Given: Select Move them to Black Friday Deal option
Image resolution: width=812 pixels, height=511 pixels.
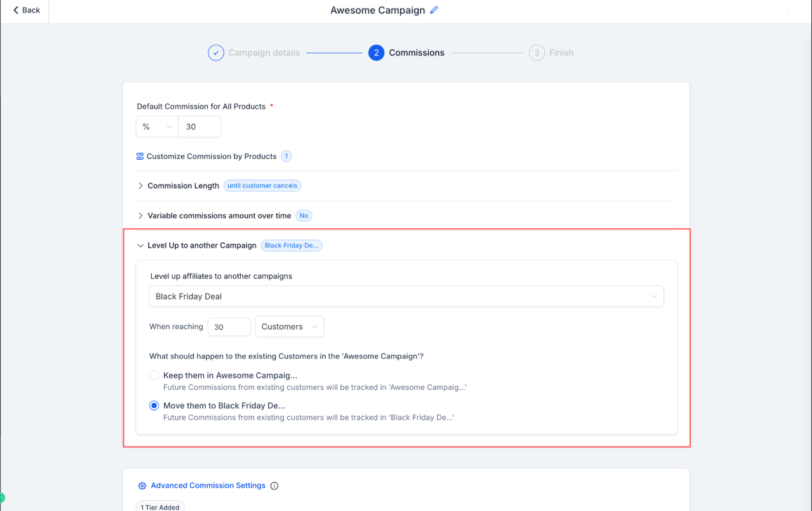Looking at the screenshot, I should [x=154, y=406].
